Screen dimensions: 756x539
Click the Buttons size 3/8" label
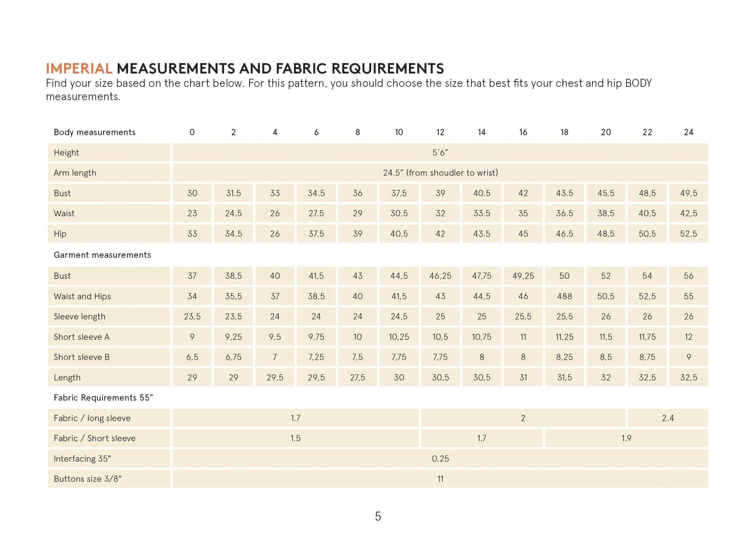(x=88, y=479)
